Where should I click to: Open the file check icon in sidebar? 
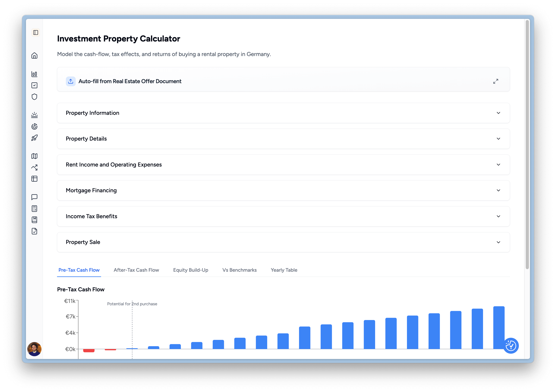point(34,231)
